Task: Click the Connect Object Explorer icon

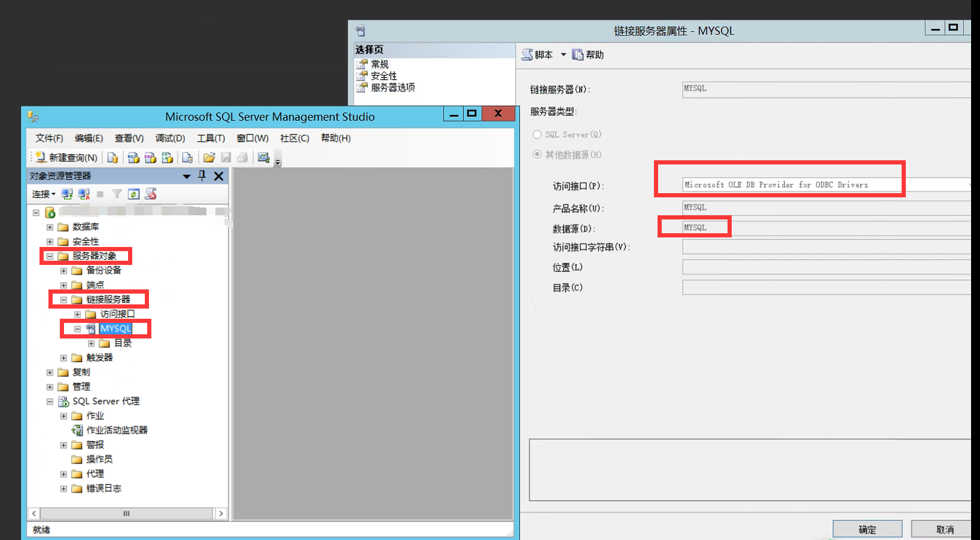Action: (67, 194)
